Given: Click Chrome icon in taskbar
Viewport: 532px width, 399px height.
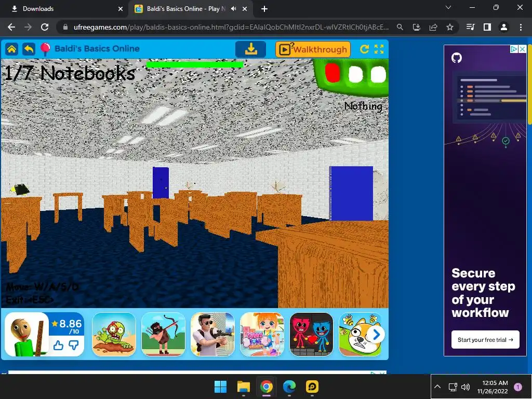Looking at the screenshot, I should [267, 387].
